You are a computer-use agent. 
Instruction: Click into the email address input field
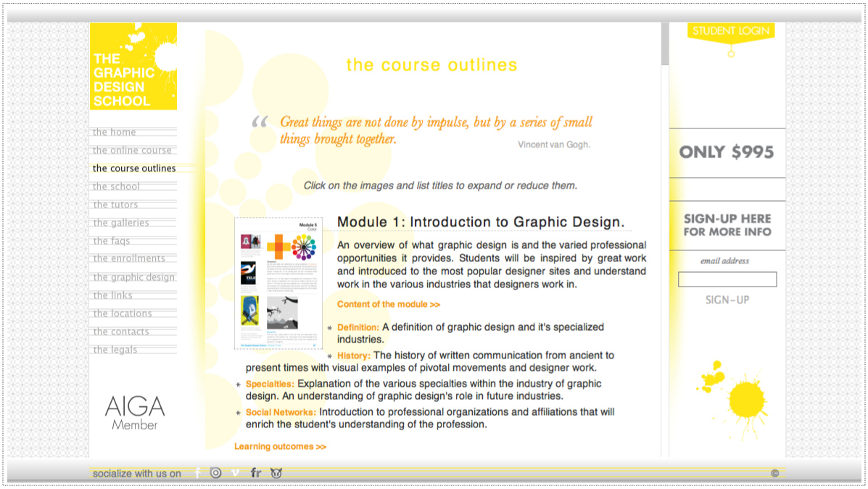727,279
